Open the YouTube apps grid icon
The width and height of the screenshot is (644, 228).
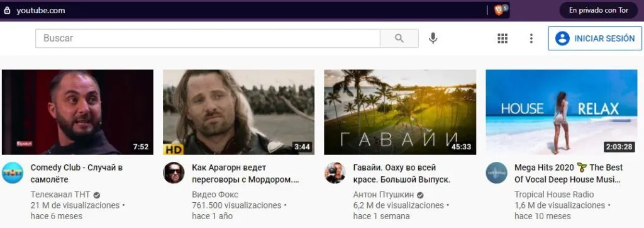click(x=502, y=38)
